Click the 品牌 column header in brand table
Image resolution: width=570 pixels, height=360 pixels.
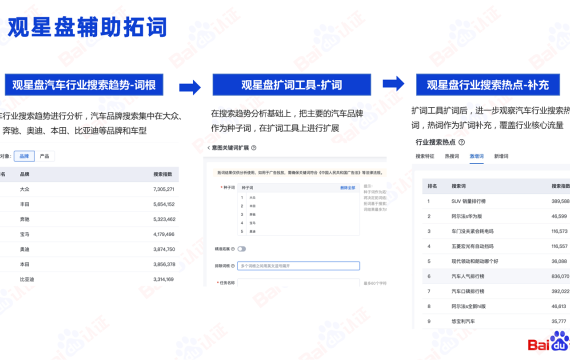(x=24, y=174)
